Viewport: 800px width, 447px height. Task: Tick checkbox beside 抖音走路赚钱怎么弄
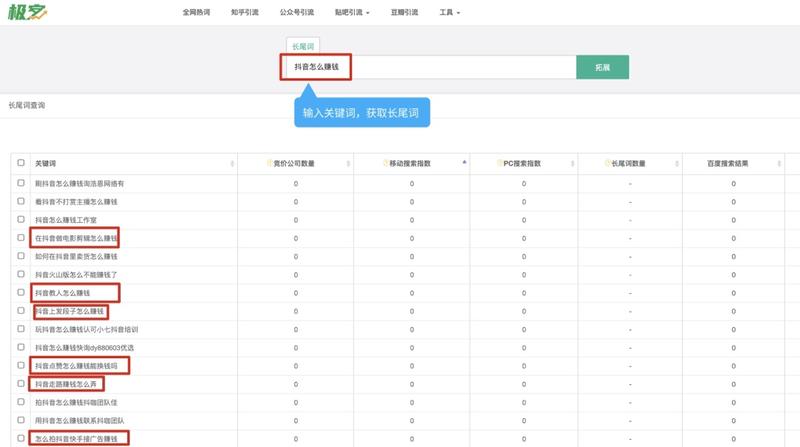pos(21,384)
